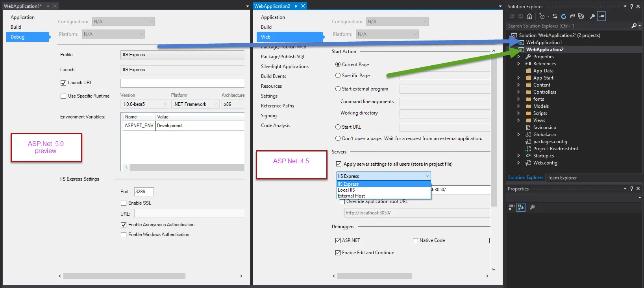Switch to the Team Explorer tab
This screenshot has width=644, height=288.
click(x=562, y=178)
